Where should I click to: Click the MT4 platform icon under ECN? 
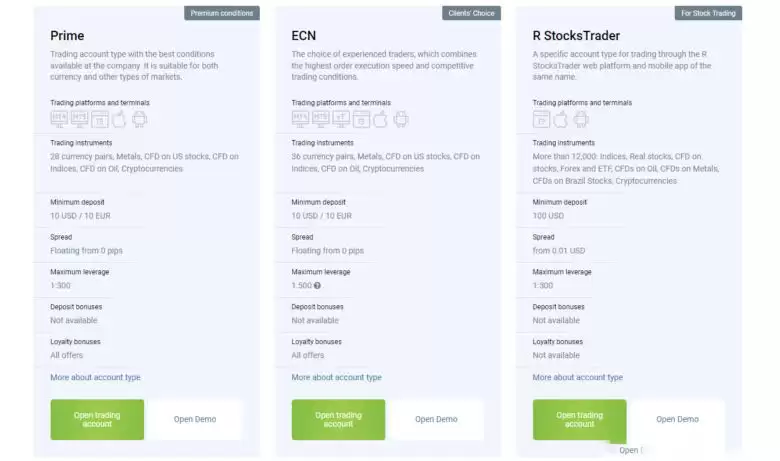(x=300, y=119)
